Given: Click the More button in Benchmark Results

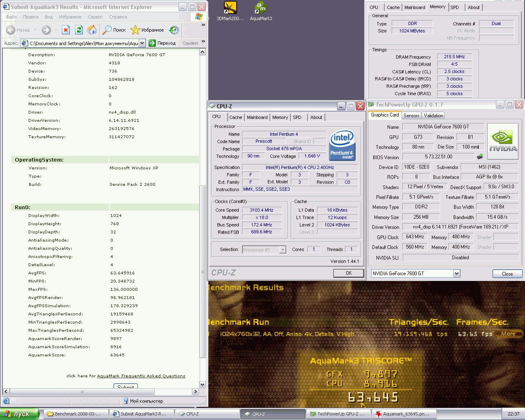Looking at the screenshot, I should (509, 334).
